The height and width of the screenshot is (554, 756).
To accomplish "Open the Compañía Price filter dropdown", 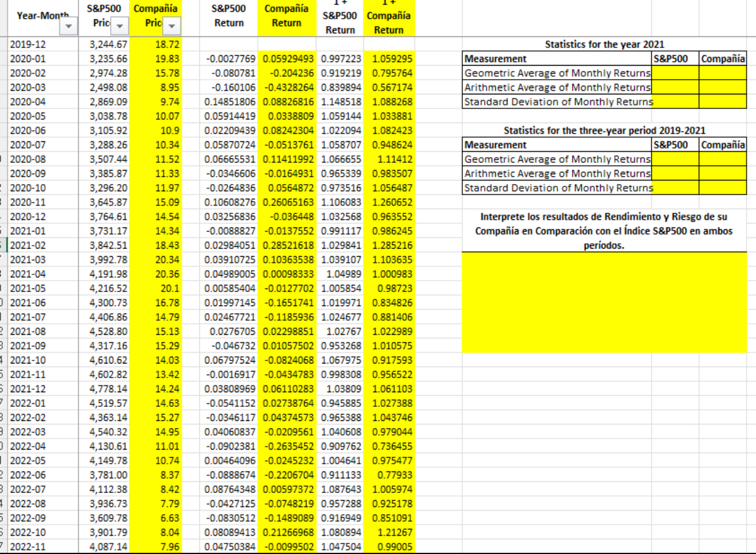I will pos(172,26).
